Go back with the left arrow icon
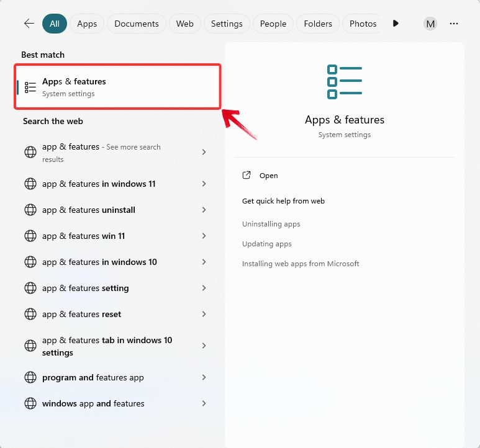The image size is (480, 448). tap(29, 23)
